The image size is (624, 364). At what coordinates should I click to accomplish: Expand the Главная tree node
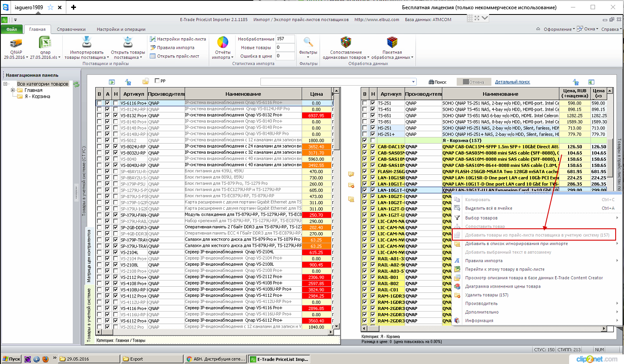[x=13, y=90]
